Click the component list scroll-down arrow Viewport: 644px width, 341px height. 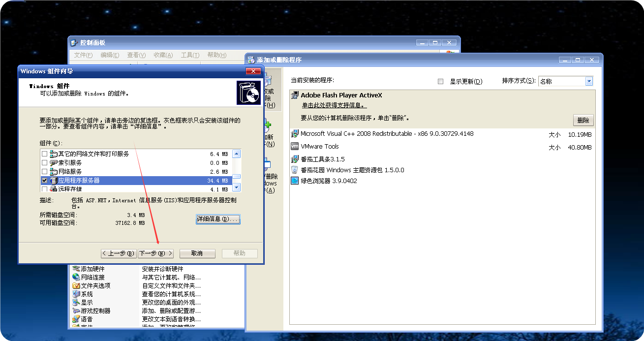pos(236,187)
